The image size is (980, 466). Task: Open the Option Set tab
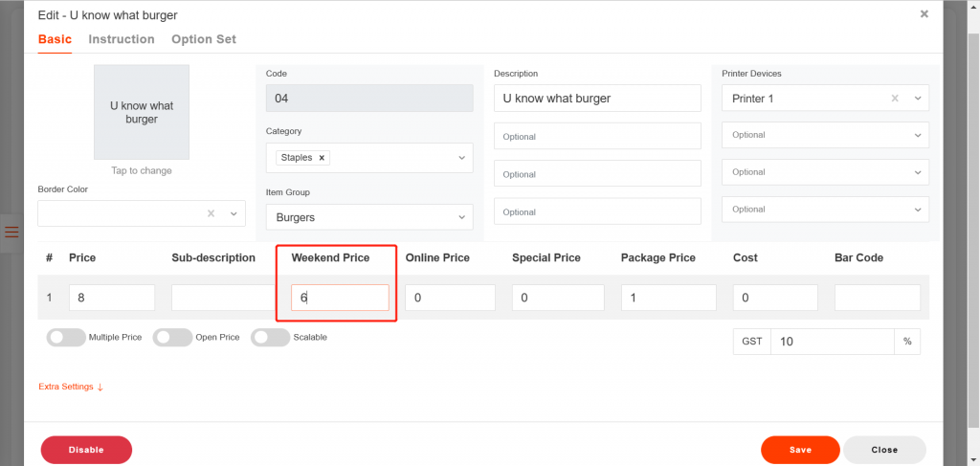tap(204, 39)
